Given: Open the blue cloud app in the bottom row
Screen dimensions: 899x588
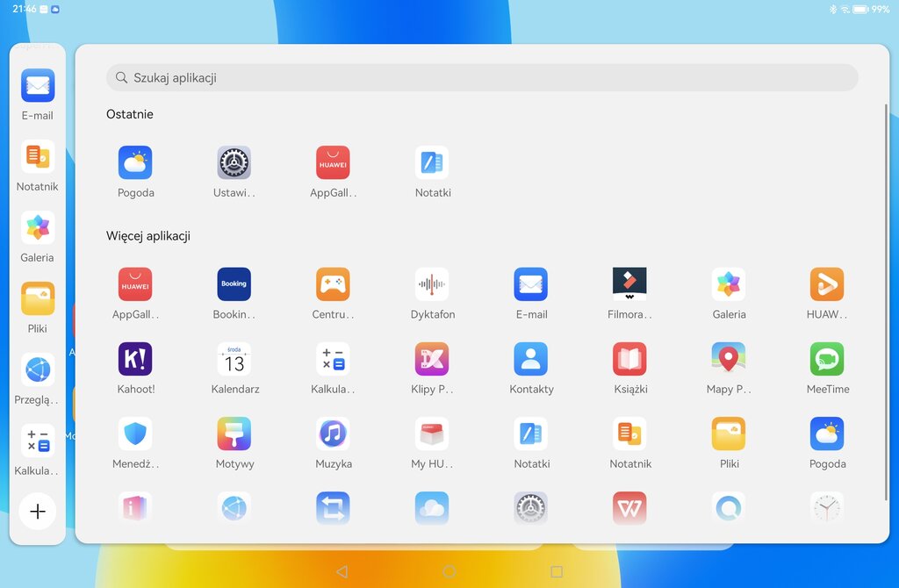Looking at the screenshot, I should [432, 508].
